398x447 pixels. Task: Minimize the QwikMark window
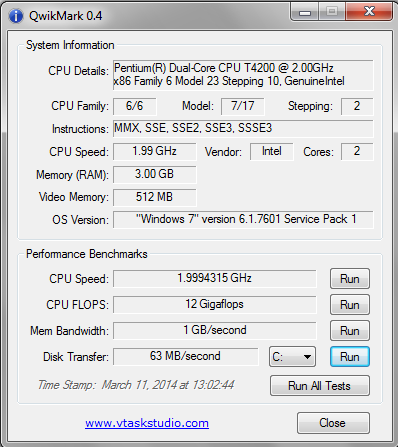pos(305,13)
